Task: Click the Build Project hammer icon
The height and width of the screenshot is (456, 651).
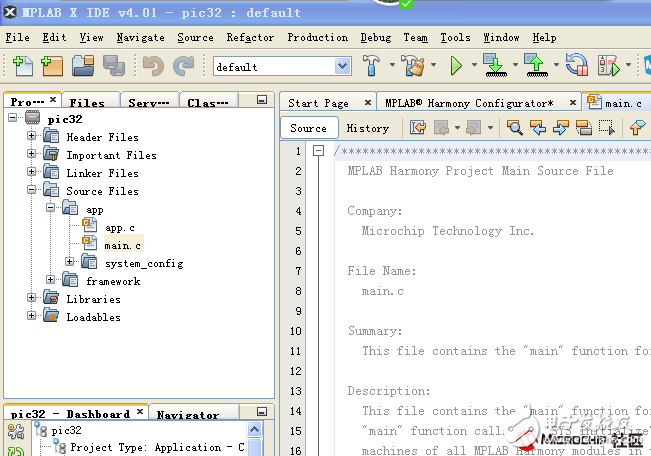Action: tap(371, 66)
